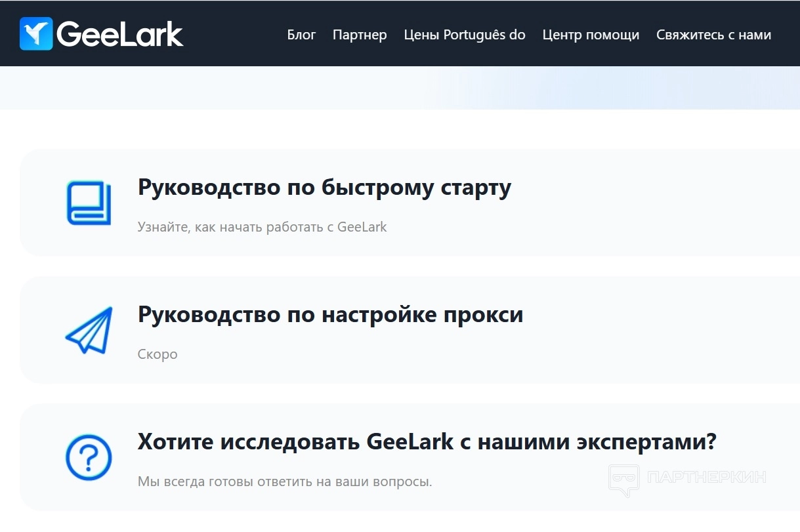Click the GeeLark wordmark in header
The width and height of the screenshot is (800, 532).
tap(120, 35)
